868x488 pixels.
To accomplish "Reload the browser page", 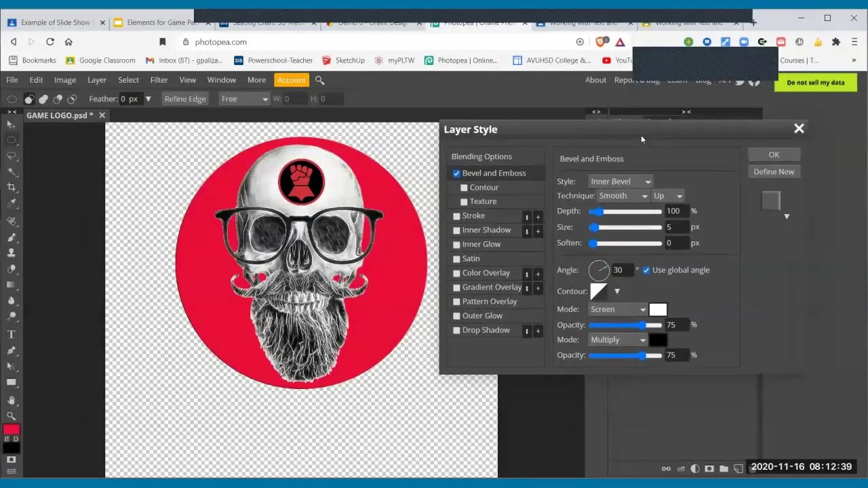I will click(x=50, y=42).
